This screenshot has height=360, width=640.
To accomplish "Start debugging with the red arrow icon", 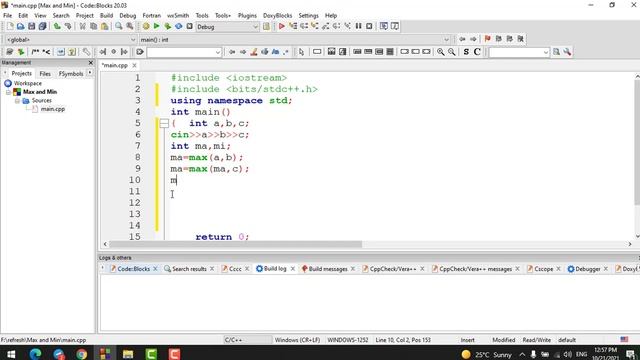I will click(282, 27).
